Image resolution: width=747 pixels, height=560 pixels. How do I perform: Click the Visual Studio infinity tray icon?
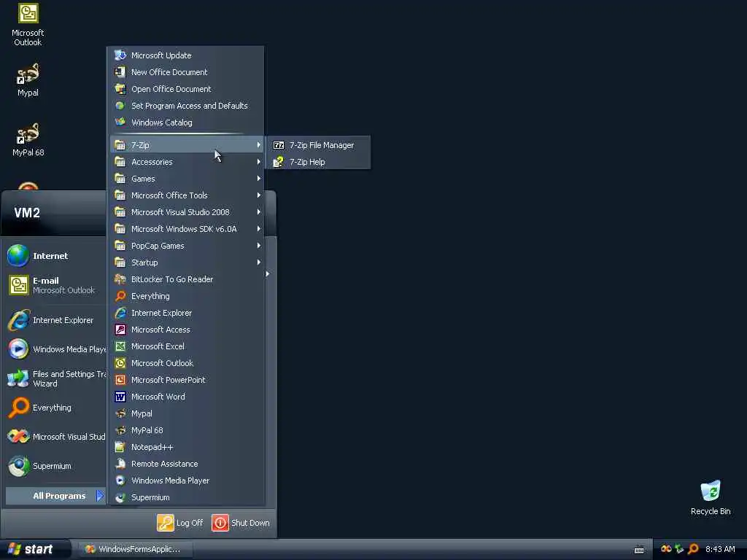click(x=666, y=549)
